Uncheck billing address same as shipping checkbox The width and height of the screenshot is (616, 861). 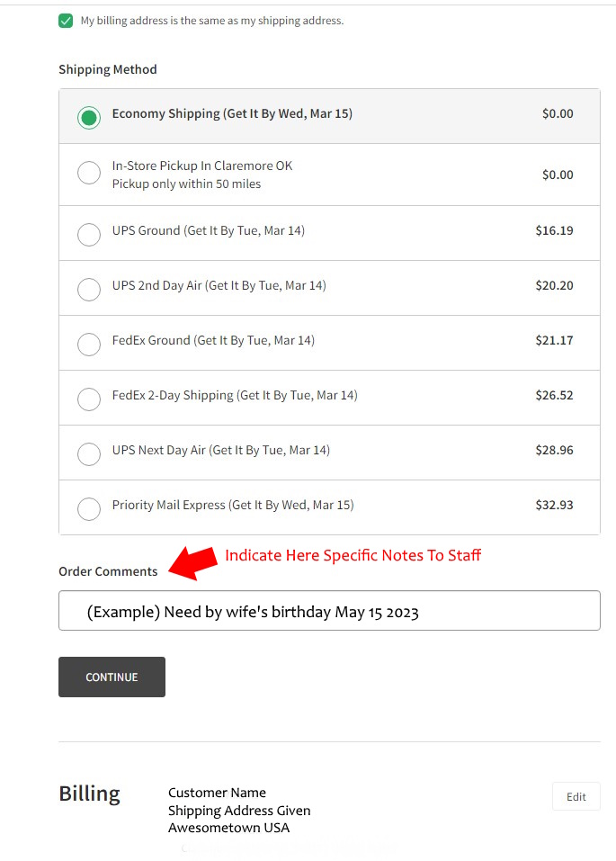coord(66,21)
